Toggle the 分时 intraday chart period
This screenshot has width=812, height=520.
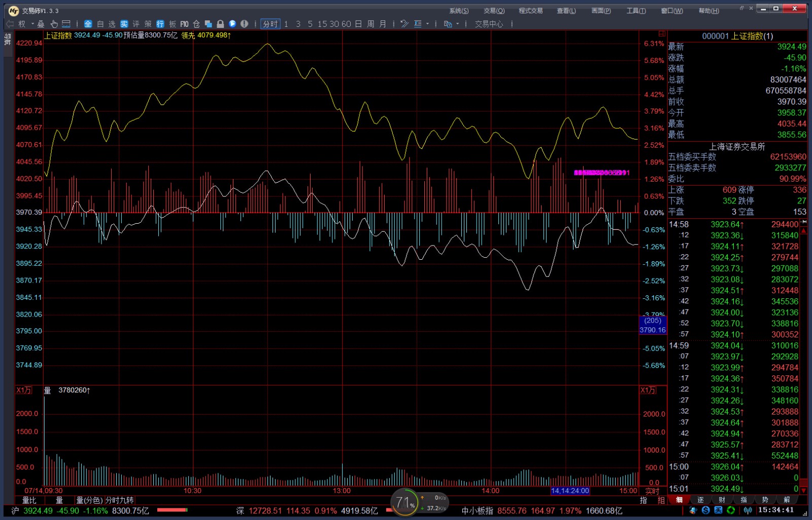pyautogui.click(x=270, y=24)
